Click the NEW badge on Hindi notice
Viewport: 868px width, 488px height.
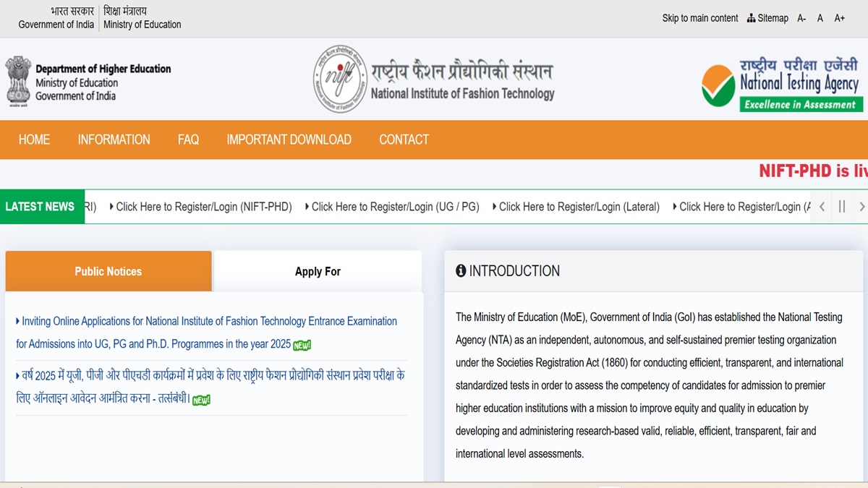(201, 400)
